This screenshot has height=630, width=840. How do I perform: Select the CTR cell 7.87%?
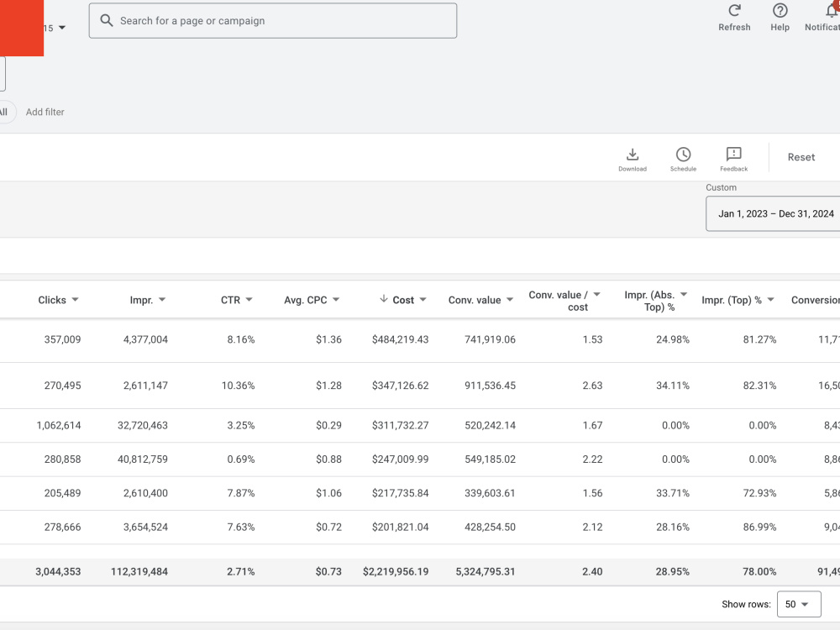point(241,493)
